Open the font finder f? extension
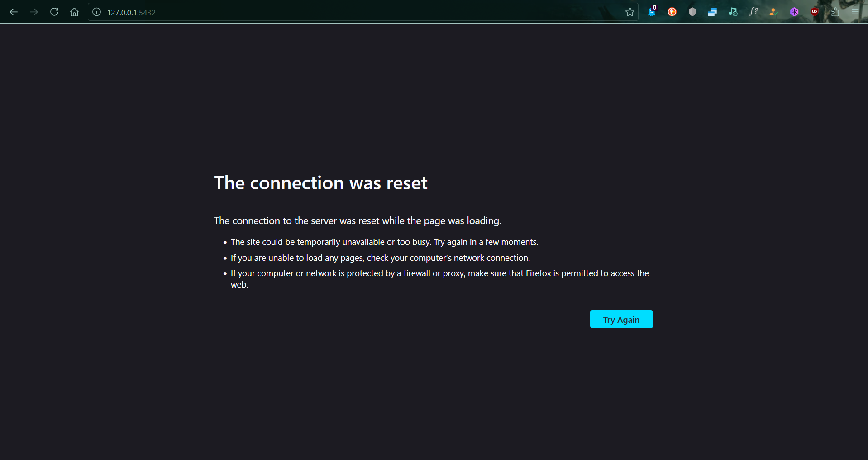 (753, 12)
